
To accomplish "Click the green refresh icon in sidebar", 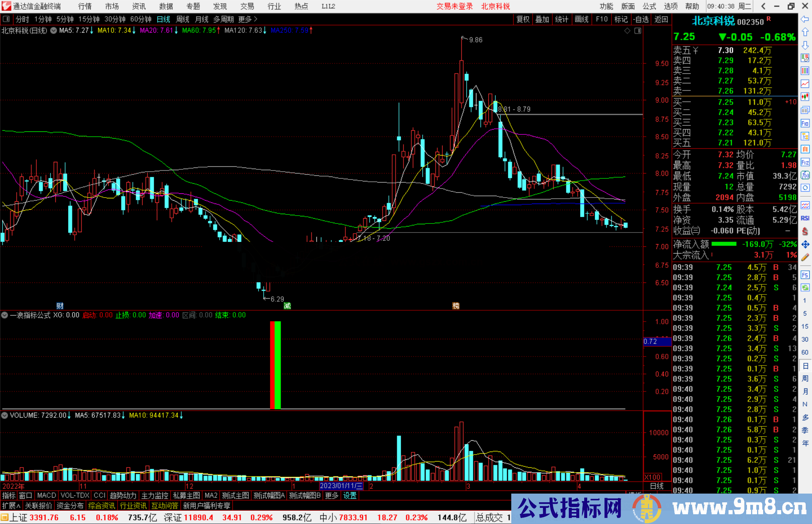I will [805, 288].
